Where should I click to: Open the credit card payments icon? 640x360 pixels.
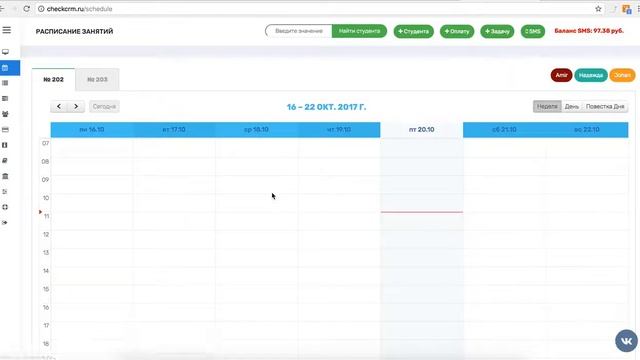pyautogui.click(x=5, y=130)
